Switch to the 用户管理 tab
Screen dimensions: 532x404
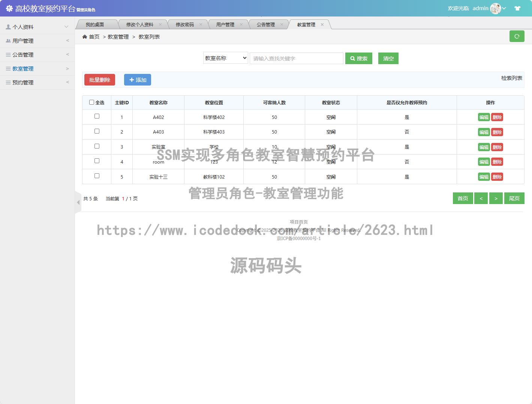(225, 25)
